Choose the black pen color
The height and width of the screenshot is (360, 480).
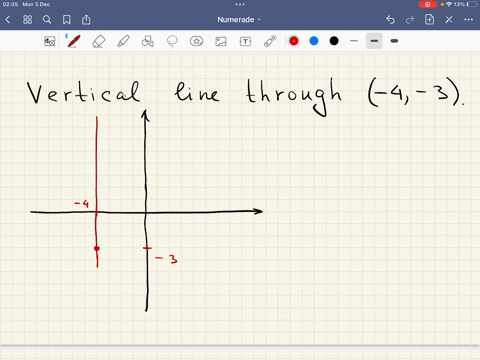tap(334, 41)
